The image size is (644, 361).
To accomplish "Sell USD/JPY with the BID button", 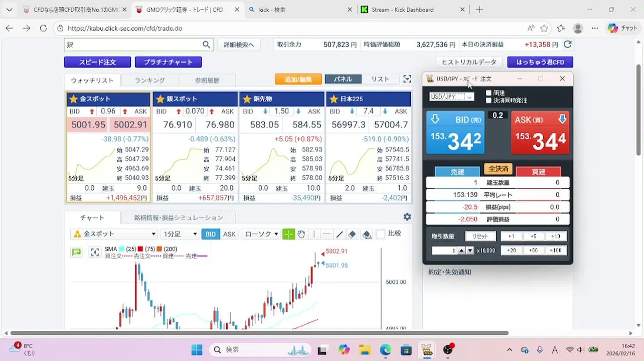I will [455, 133].
